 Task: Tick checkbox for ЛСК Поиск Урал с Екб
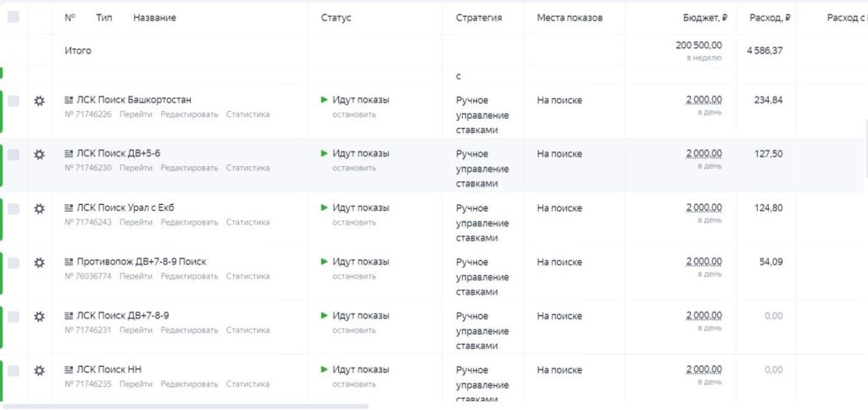click(x=14, y=208)
